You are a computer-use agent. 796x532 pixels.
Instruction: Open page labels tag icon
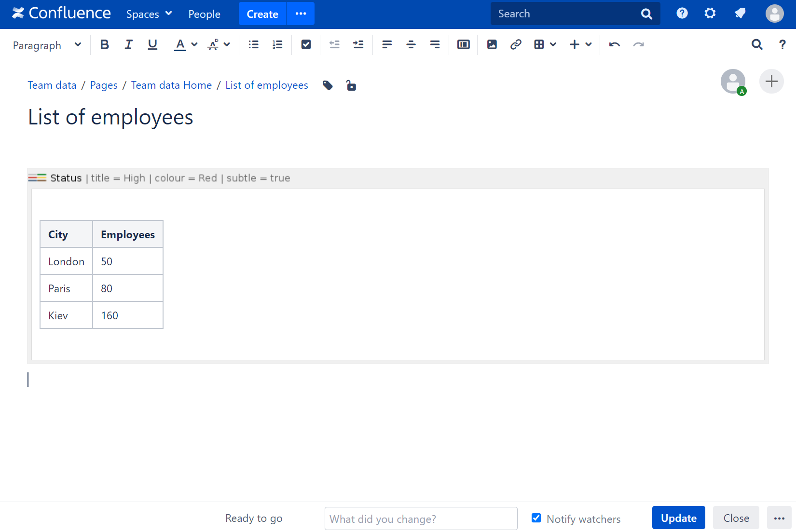328,86
